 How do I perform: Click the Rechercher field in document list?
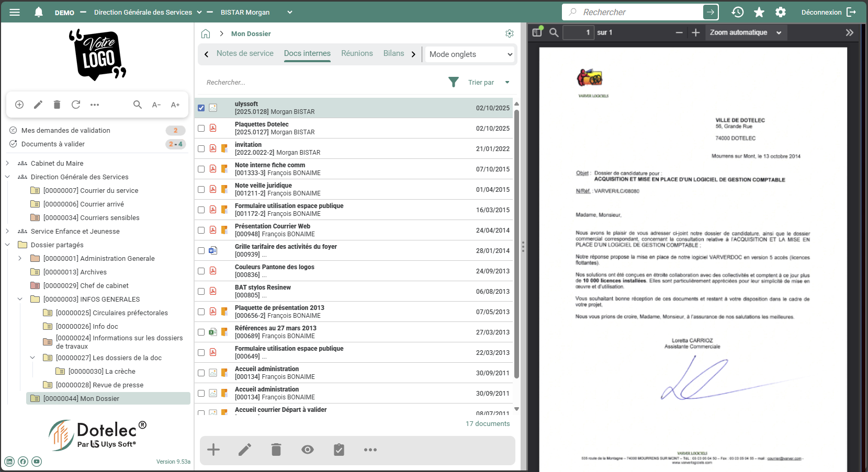(x=314, y=82)
